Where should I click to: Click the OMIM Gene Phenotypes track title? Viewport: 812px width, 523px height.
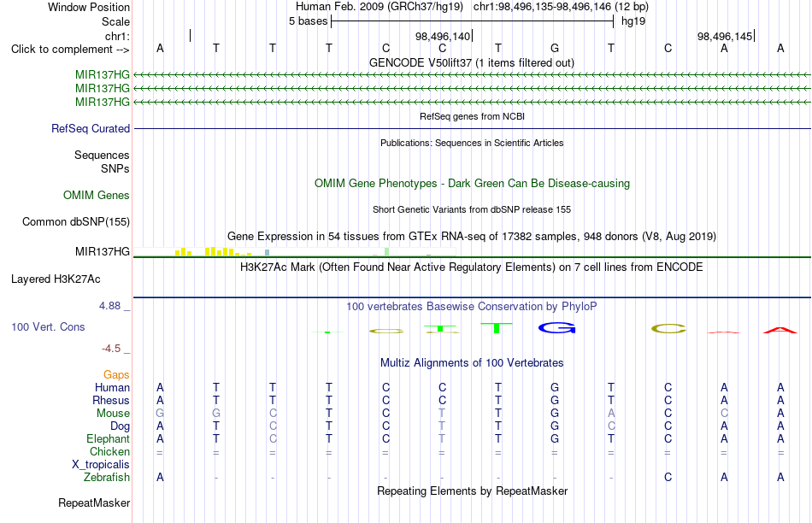click(x=473, y=184)
